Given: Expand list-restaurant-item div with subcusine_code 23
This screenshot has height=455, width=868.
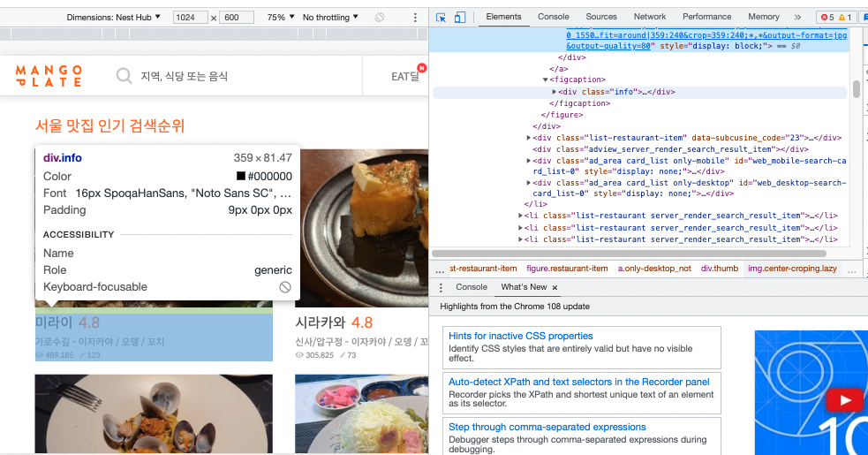Looking at the screenshot, I should coord(529,138).
